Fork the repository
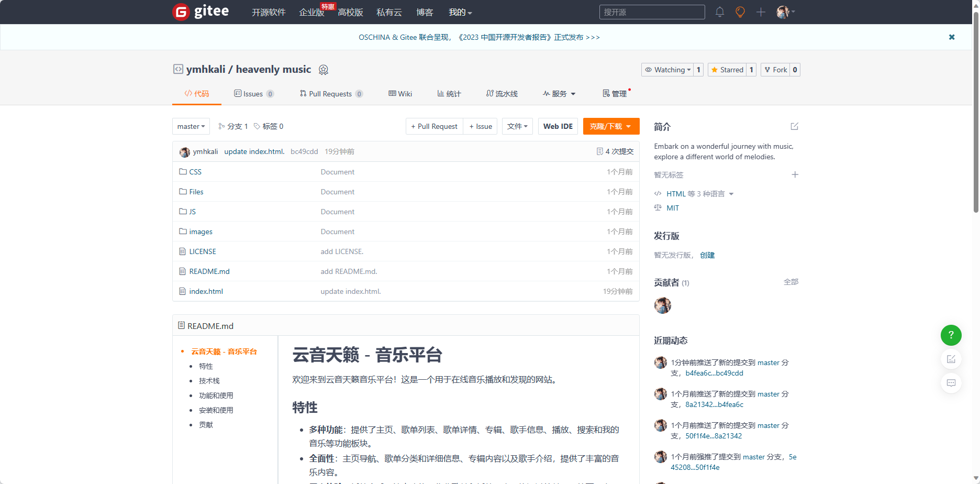 pyautogui.click(x=775, y=70)
